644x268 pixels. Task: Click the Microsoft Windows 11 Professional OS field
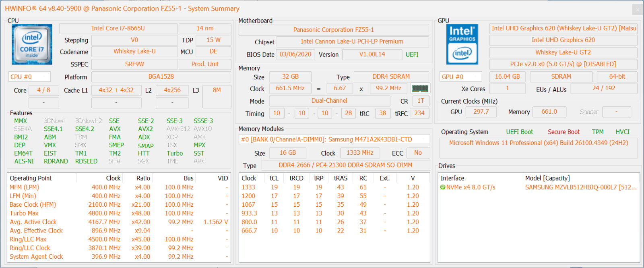[539, 143]
